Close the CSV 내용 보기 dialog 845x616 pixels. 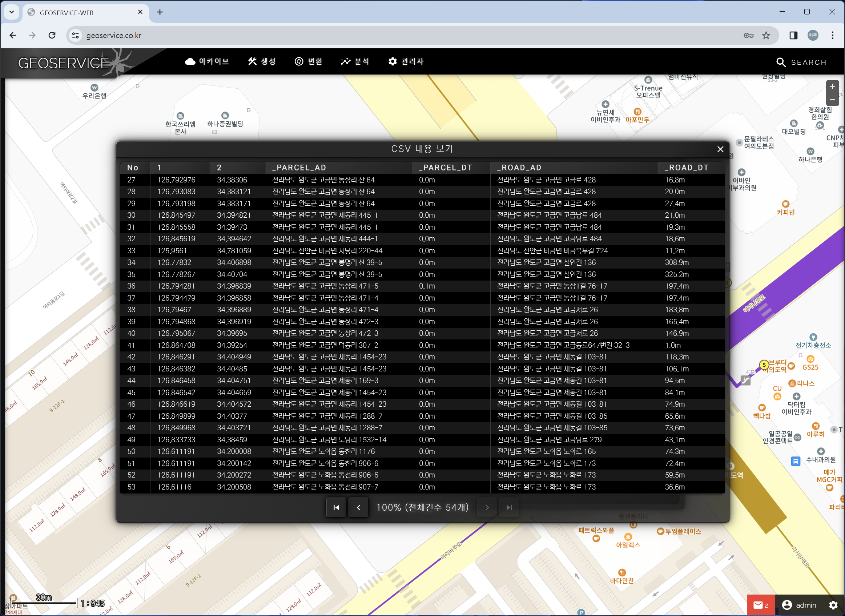(x=720, y=149)
